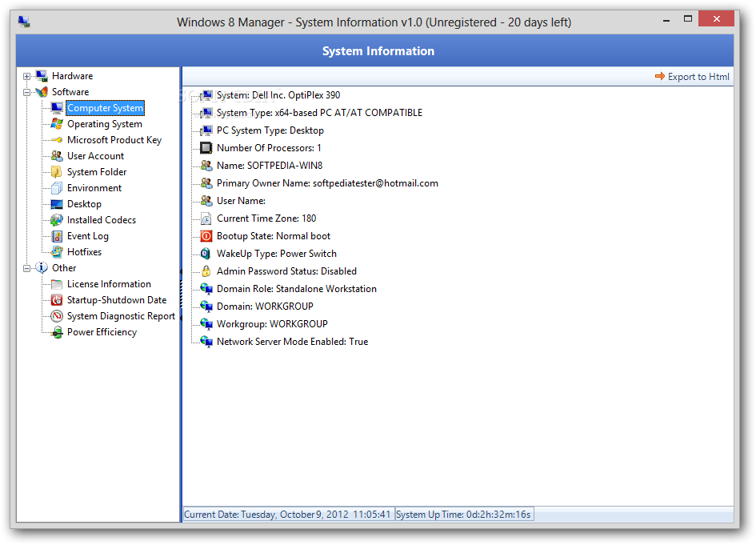The width and height of the screenshot is (756, 545).
Task: Click the Domain Role network icon
Action: (x=206, y=288)
